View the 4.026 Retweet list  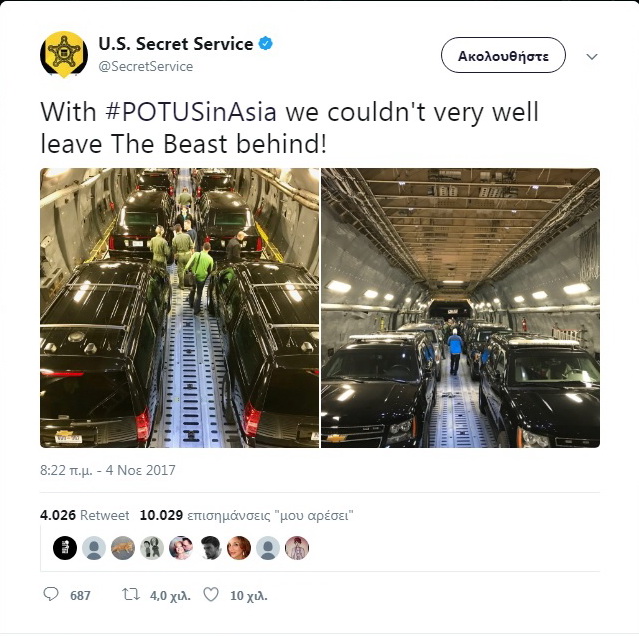click(84, 515)
